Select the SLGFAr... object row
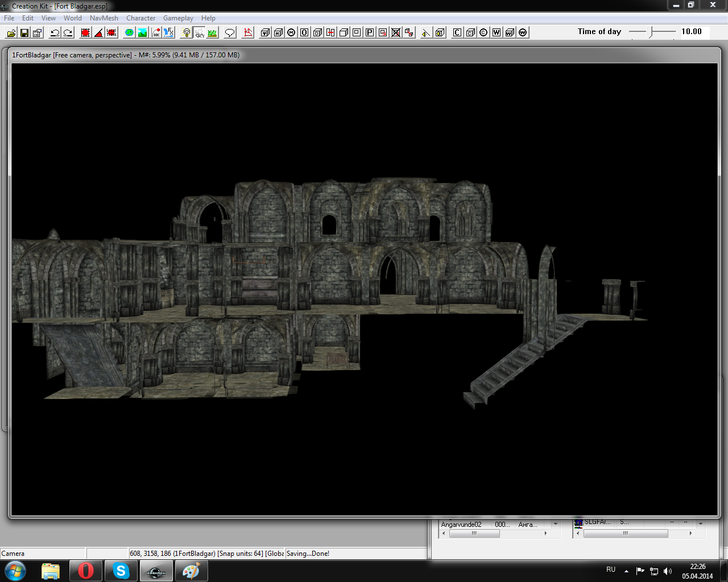Screen dimensions: 728x582 (x=634, y=522)
